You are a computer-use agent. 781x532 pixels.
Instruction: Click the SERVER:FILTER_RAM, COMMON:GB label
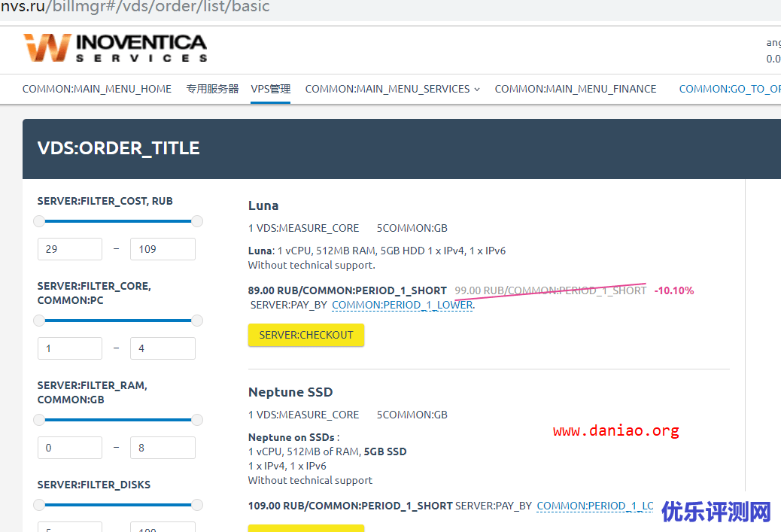point(92,393)
